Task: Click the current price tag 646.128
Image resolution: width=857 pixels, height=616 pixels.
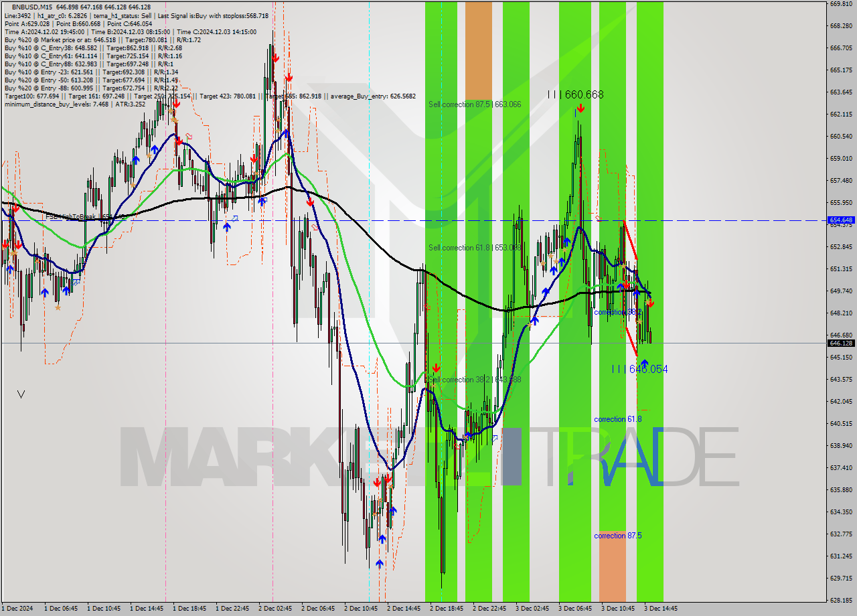Action: point(841,343)
